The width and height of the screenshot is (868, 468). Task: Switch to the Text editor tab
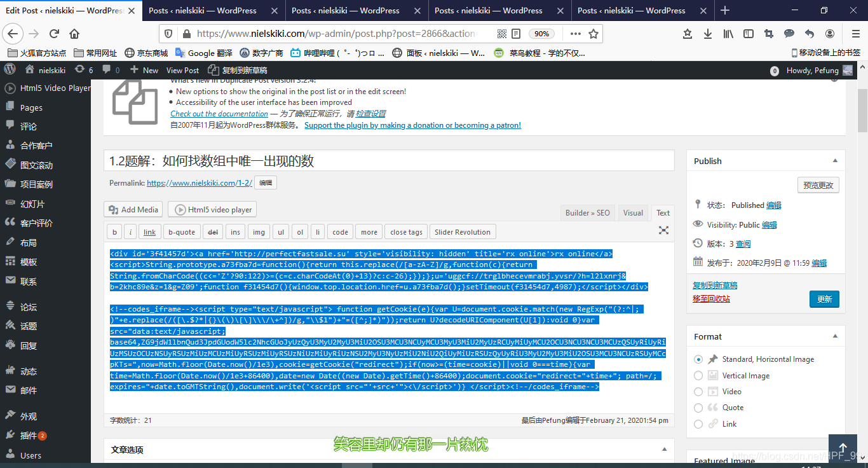click(x=663, y=213)
